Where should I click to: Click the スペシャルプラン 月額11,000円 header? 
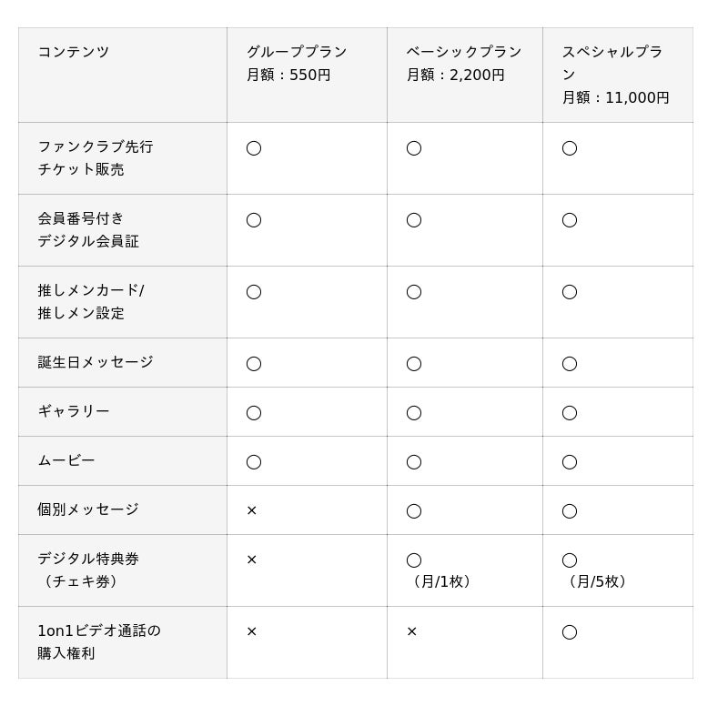pos(616,75)
